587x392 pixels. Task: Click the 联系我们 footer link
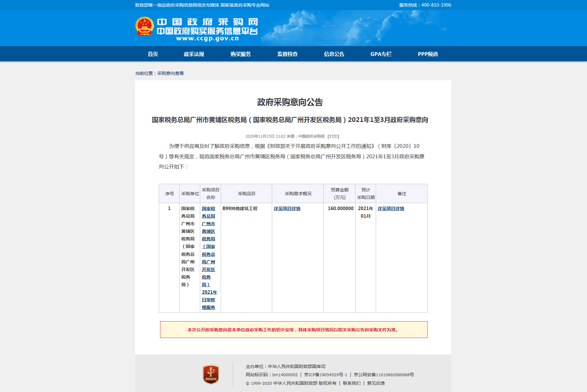(x=351, y=383)
